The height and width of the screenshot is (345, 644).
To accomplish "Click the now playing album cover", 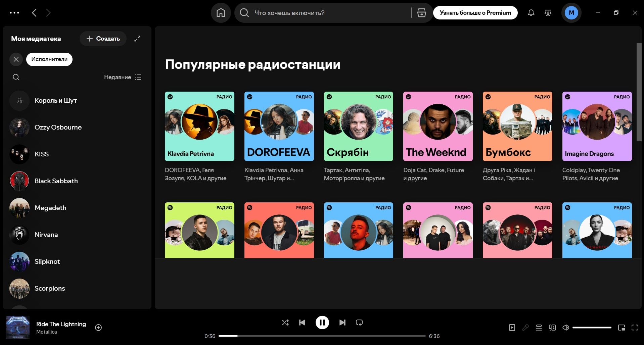I will [18, 328].
